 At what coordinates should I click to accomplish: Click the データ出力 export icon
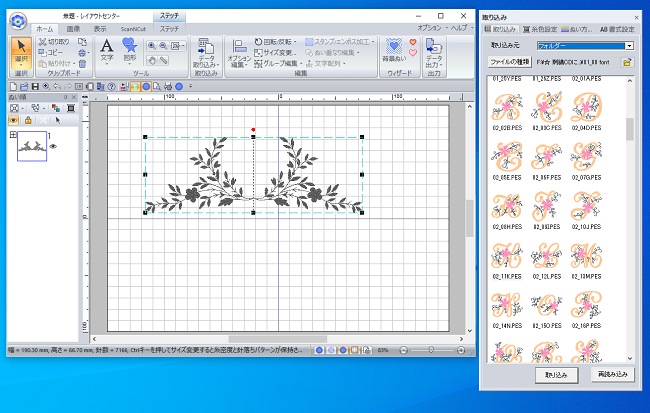point(434,54)
